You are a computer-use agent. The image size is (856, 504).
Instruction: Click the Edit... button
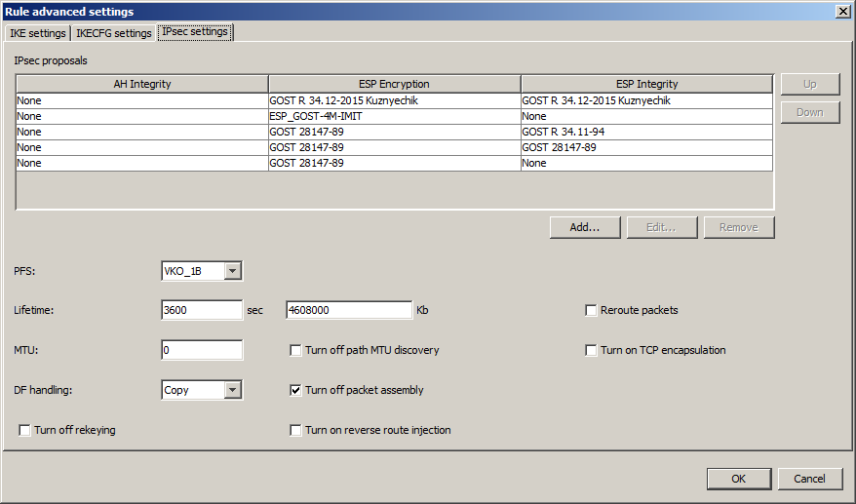[x=662, y=227]
